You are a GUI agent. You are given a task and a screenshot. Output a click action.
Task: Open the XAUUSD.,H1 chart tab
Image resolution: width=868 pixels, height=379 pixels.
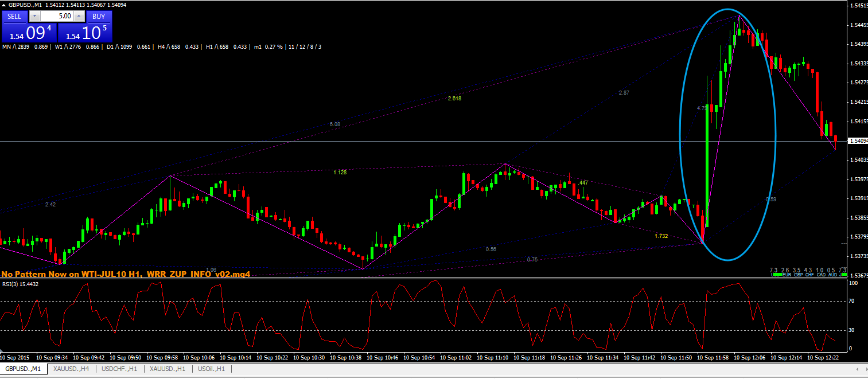click(x=168, y=369)
